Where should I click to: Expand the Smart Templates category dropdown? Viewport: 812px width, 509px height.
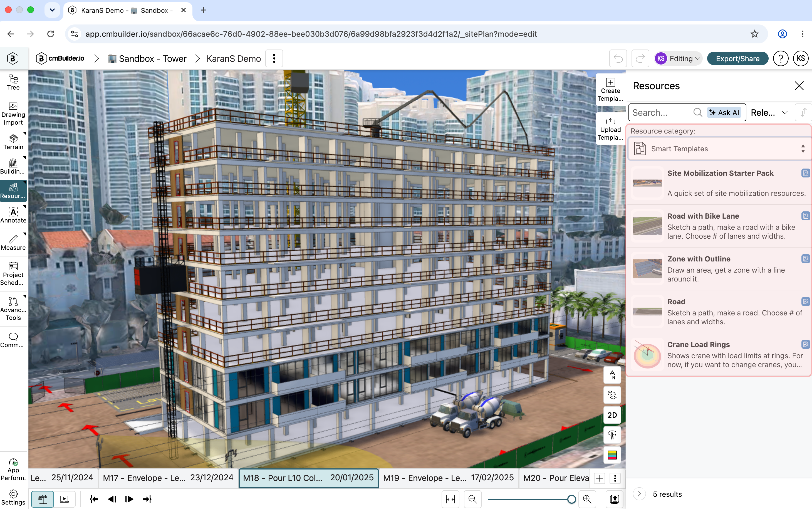(x=719, y=149)
